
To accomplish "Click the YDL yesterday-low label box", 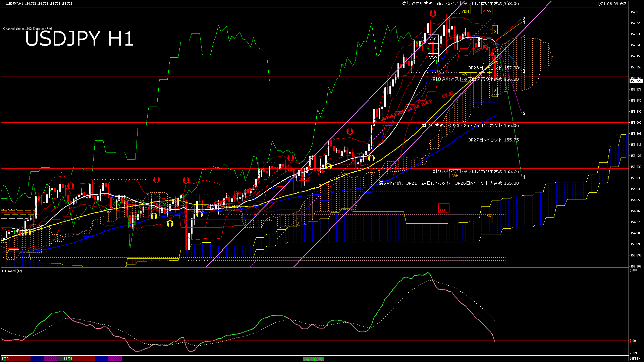I will [465, 74].
